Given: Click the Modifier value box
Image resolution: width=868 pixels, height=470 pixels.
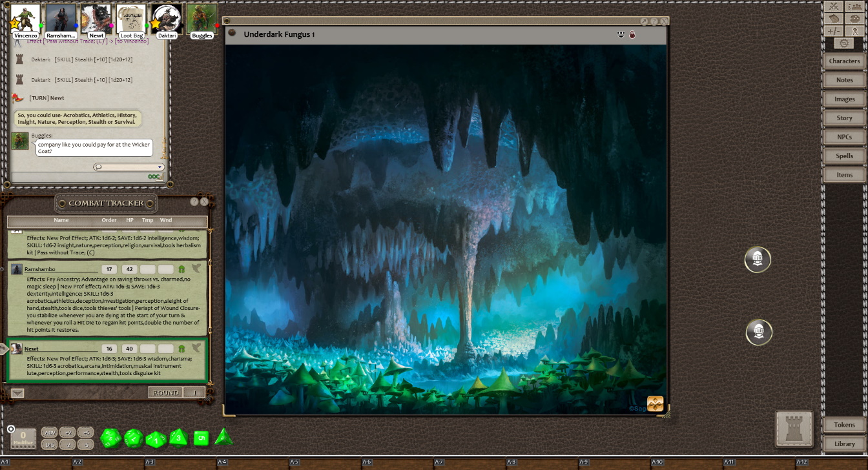Looking at the screenshot, I should coord(23,438).
